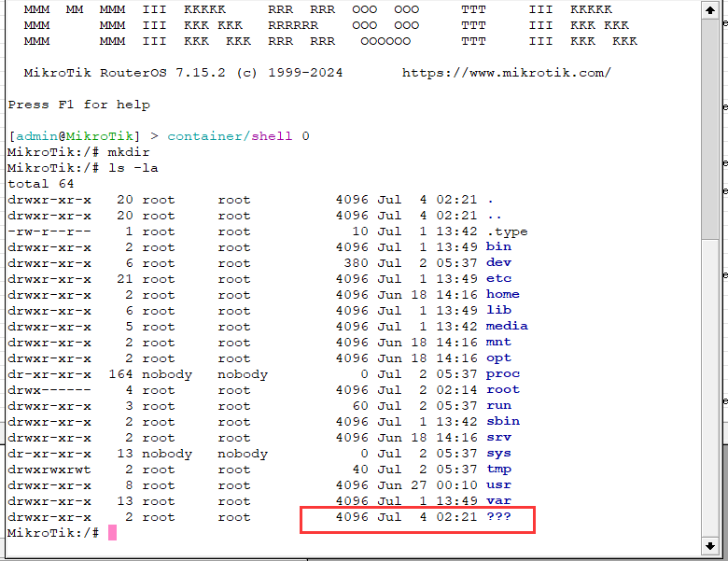Click the https://www.mikrotik.com/ URL text

click(507, 73)
